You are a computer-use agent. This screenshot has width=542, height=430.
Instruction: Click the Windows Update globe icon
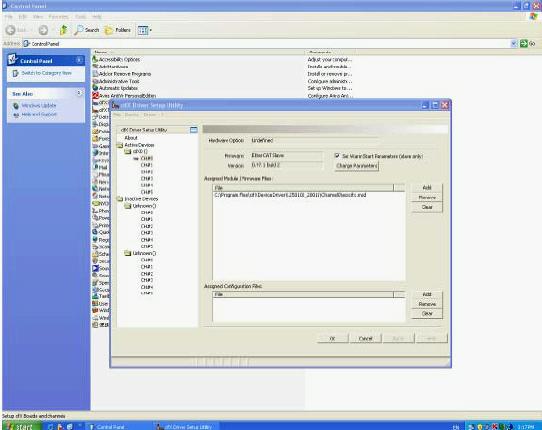pos(16,106)
